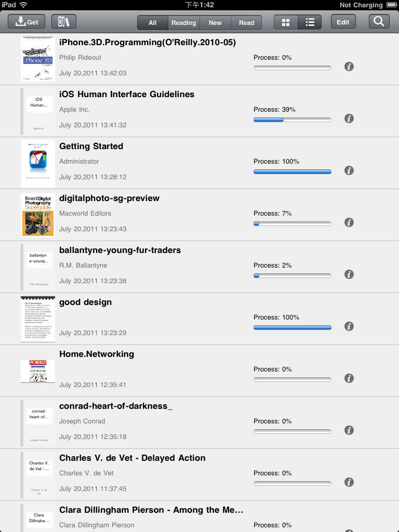This screenshot has height=532, width=399.
Task: Click Getting Started 100% progress bar
Action: tap(292, 171)
